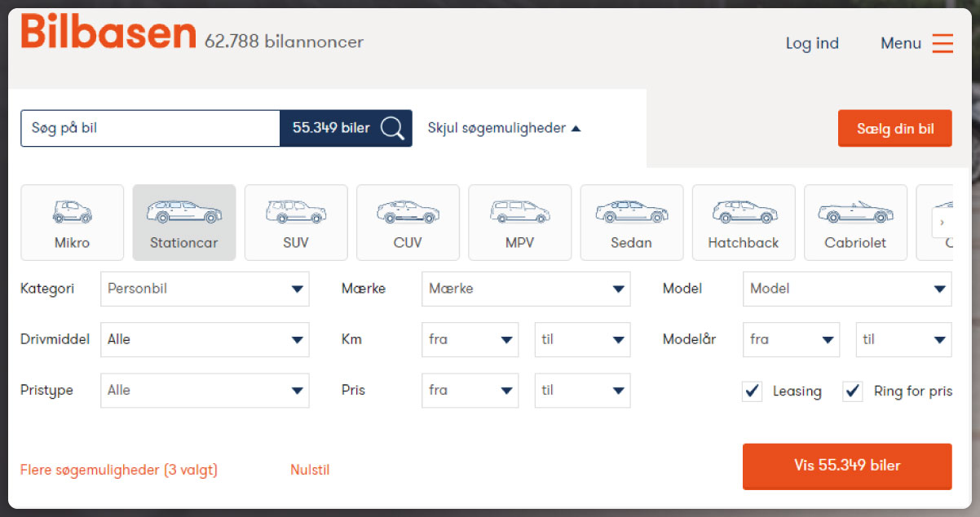The width and height of the screenshot is (980, 517).
Task: Click the 62.788 bilannoncer text
Action: [x=284, y=42]
